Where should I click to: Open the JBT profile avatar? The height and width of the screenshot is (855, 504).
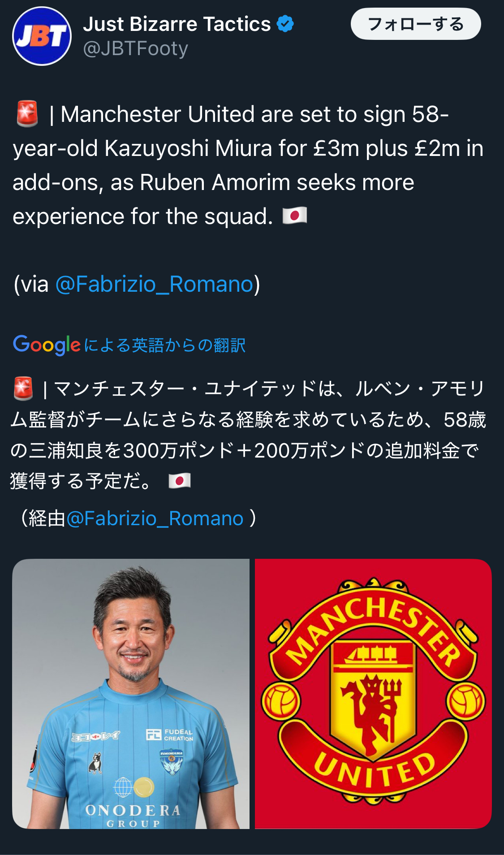pyautogui.click(x=42, y=36)
